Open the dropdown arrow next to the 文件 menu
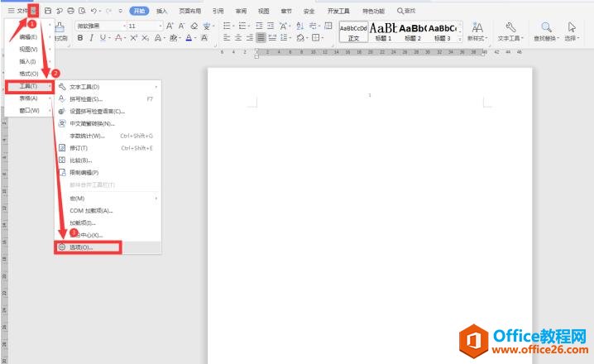 [x=33, y=11]
